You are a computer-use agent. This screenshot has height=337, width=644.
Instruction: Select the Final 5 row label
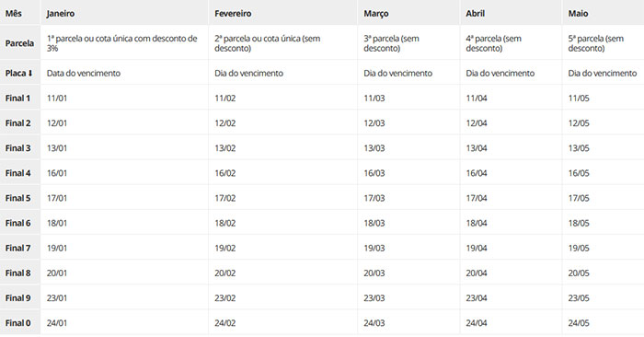(17, 198)
